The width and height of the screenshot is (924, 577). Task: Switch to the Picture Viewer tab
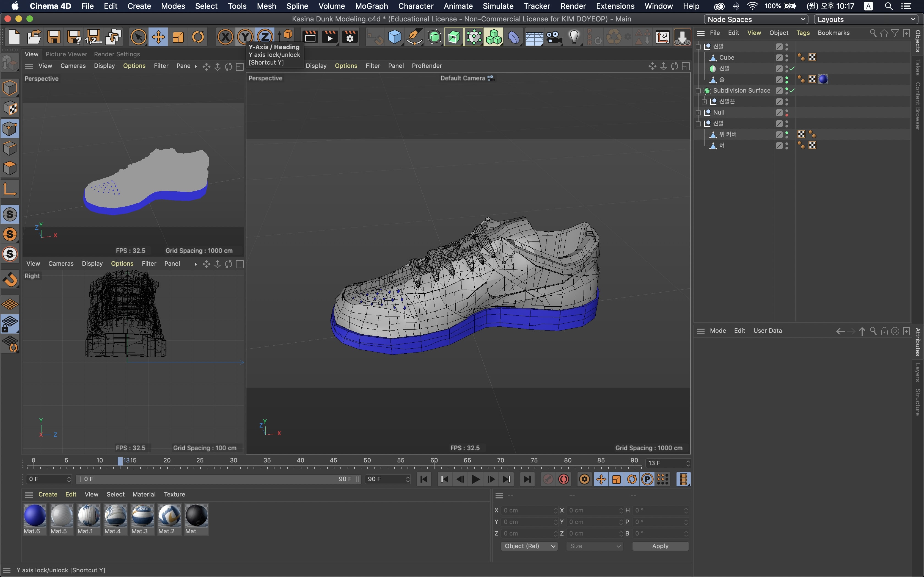coord(66,54)
